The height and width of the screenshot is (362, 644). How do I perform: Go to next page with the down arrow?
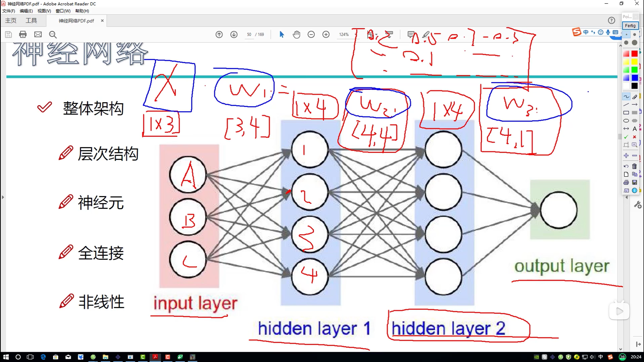tap(234, 34)
